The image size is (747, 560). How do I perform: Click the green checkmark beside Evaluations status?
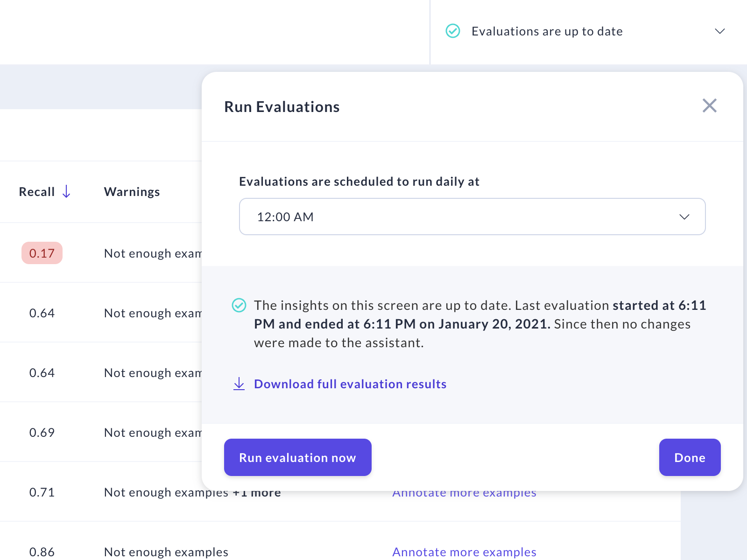coord(453,31)
